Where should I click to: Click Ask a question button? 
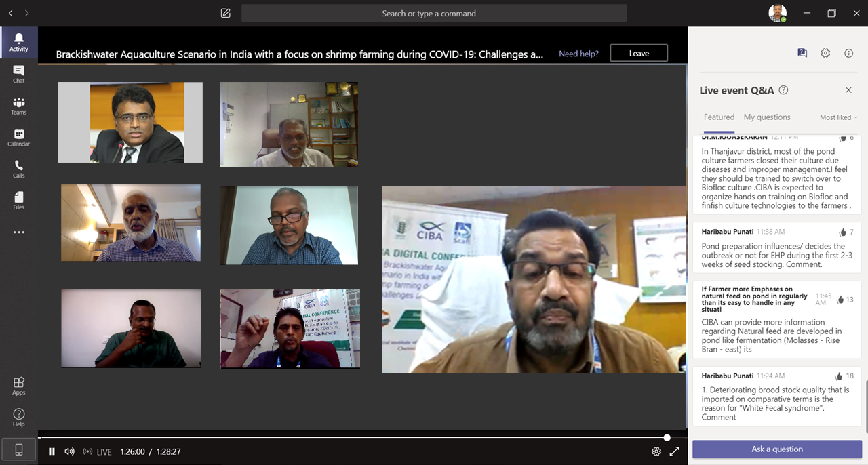pyautogui.click(x=777, y=449)
